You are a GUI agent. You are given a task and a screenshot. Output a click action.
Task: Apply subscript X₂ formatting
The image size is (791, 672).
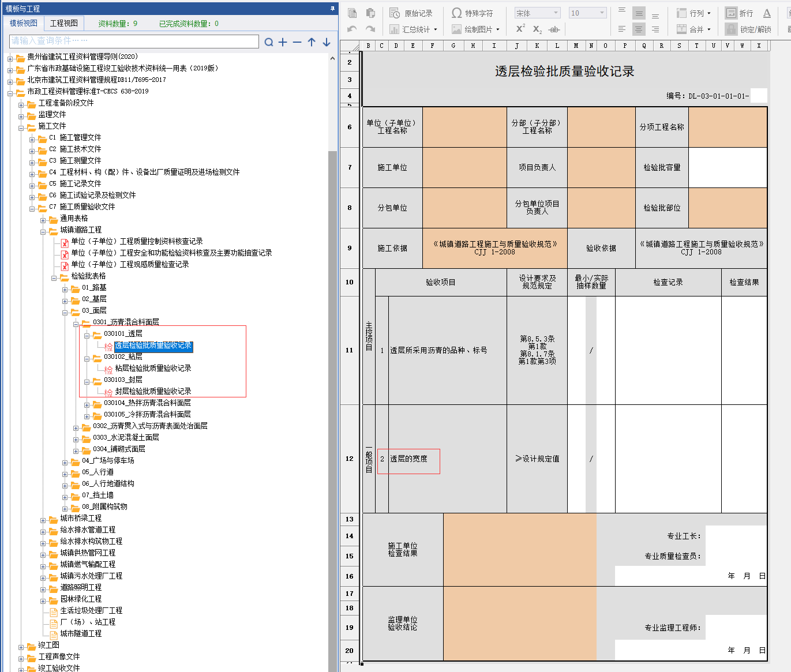[x=537, y=29]
